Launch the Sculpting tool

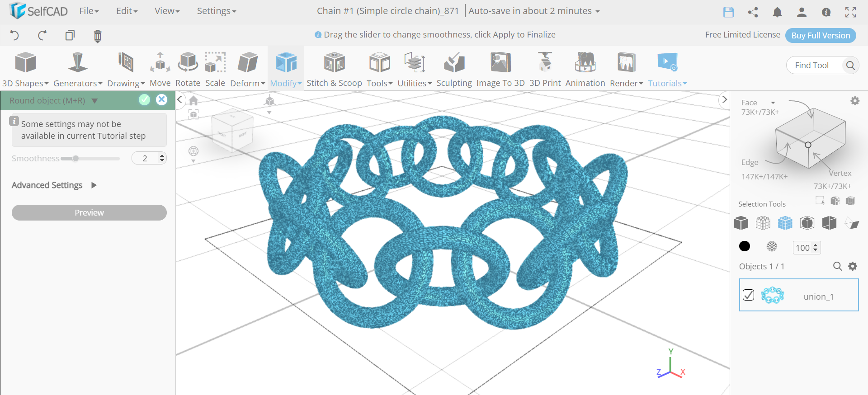tap(454, 70)
